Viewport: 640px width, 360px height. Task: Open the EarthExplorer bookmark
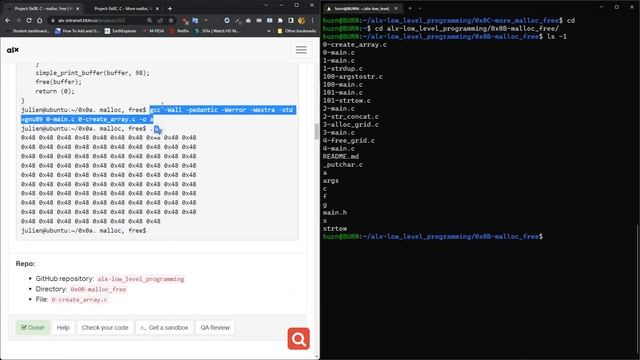pyautogui.click(x=120, y=31)
